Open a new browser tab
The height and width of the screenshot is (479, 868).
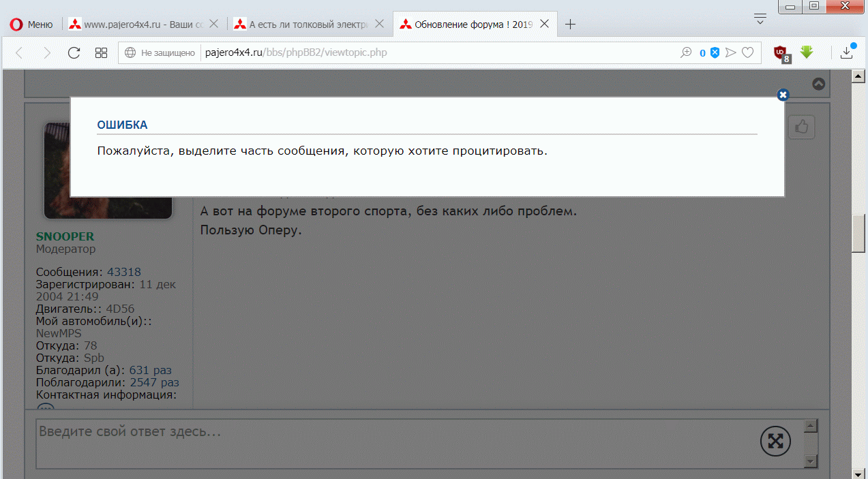click(571, 25)
